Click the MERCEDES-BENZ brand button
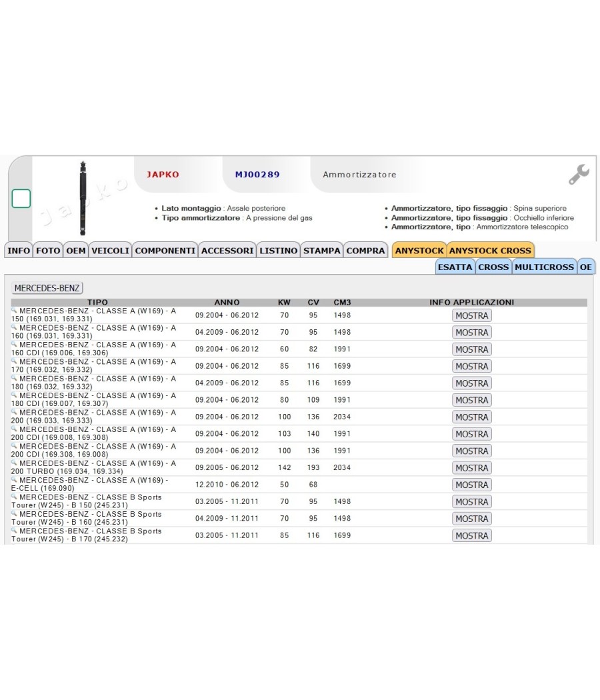This screenshot has width=600, height=700. 47,288
